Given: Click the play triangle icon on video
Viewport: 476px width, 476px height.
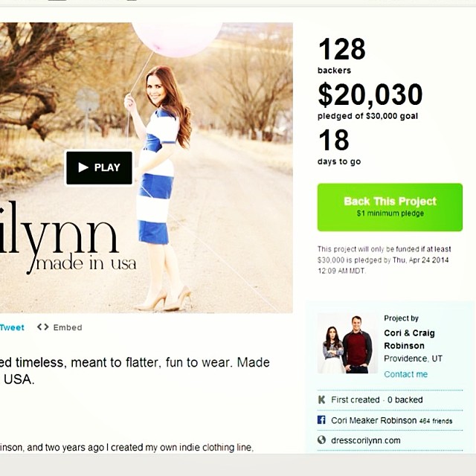Looking at the screenshot, I should 83,167.
